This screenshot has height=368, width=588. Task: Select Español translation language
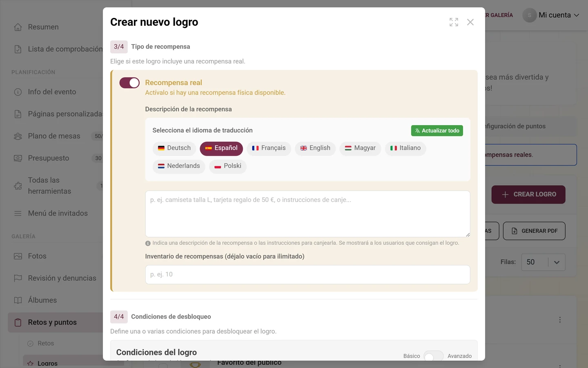[x=221, y=148]
